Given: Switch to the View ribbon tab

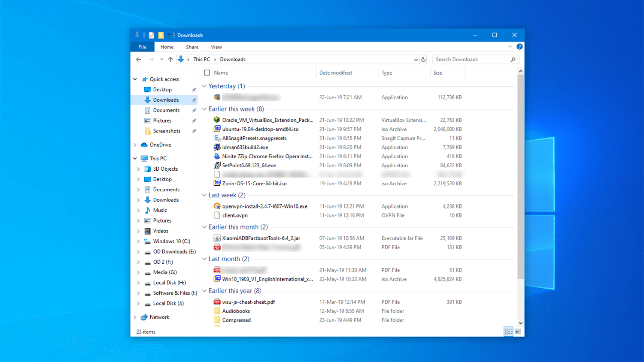Looking at the screenshot, I should point(216,47).
